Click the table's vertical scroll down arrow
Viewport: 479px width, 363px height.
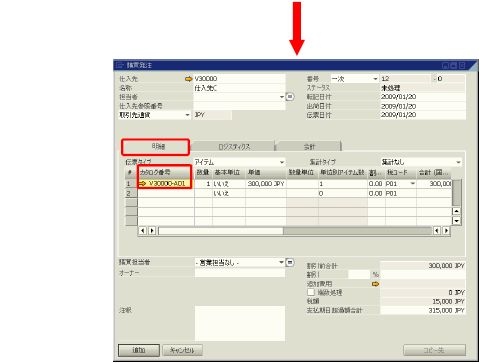(456, 220)
